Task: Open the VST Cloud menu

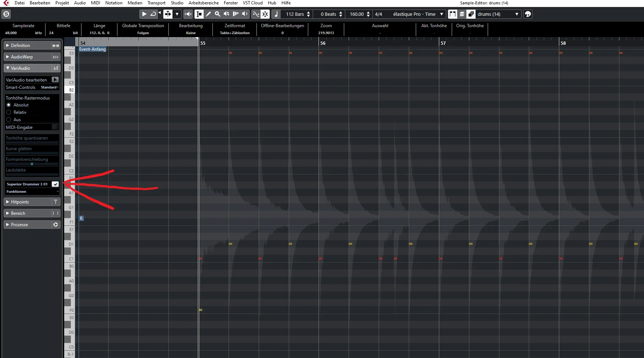Action: pyautogui.click(x=252, y=3)
